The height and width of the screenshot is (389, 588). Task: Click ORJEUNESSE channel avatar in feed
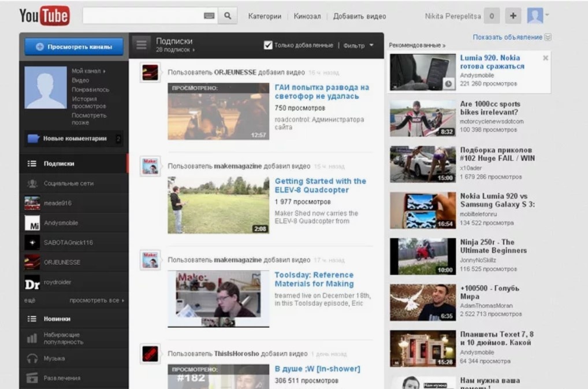click(150, 72)
